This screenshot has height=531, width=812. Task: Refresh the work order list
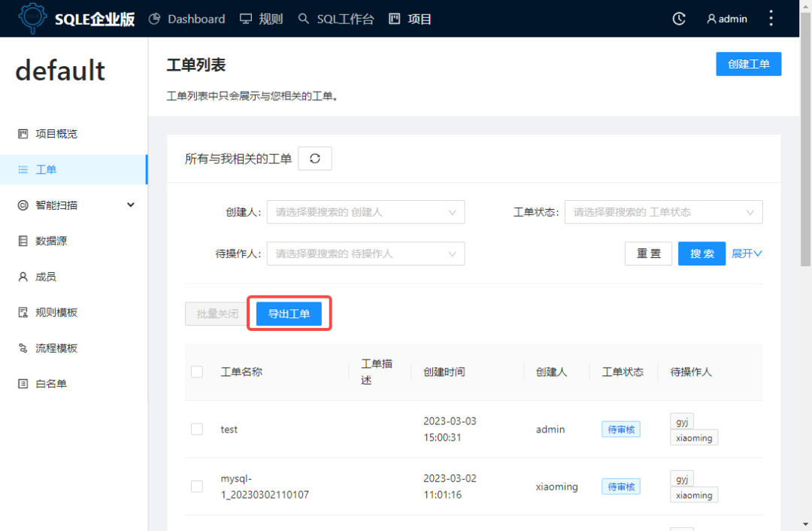click(315, 159)
